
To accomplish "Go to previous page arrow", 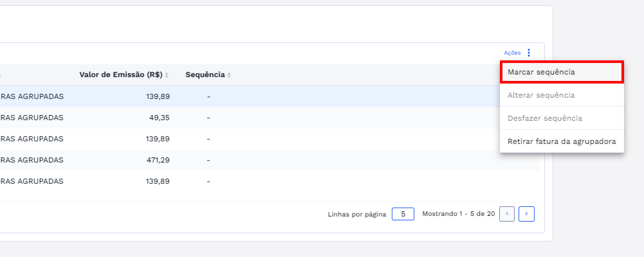I will tap(507, 214).
